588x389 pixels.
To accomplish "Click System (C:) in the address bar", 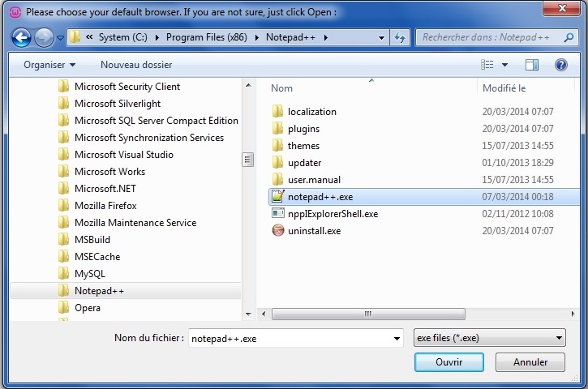I will [x=122, y=37].
